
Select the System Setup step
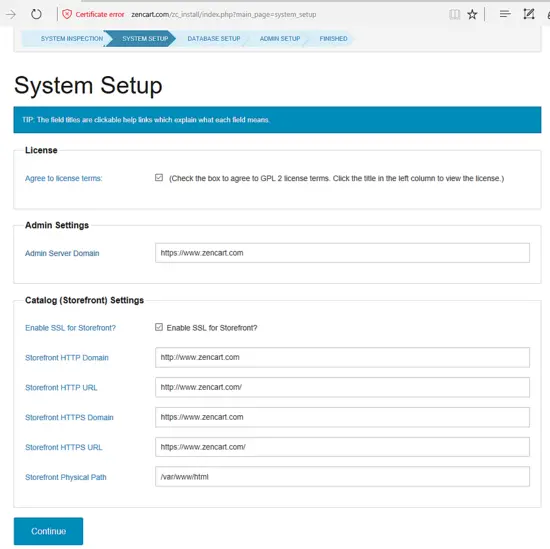click(x=145, y=39)
